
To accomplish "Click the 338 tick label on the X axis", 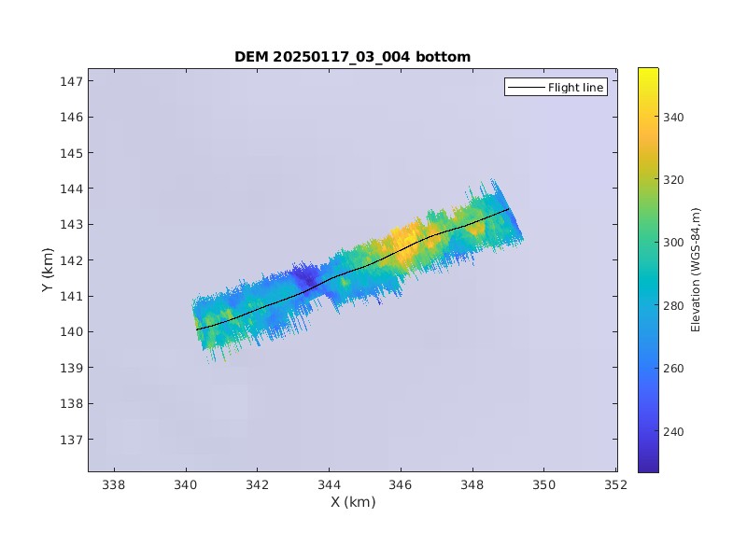I will (x=114, y=484).
